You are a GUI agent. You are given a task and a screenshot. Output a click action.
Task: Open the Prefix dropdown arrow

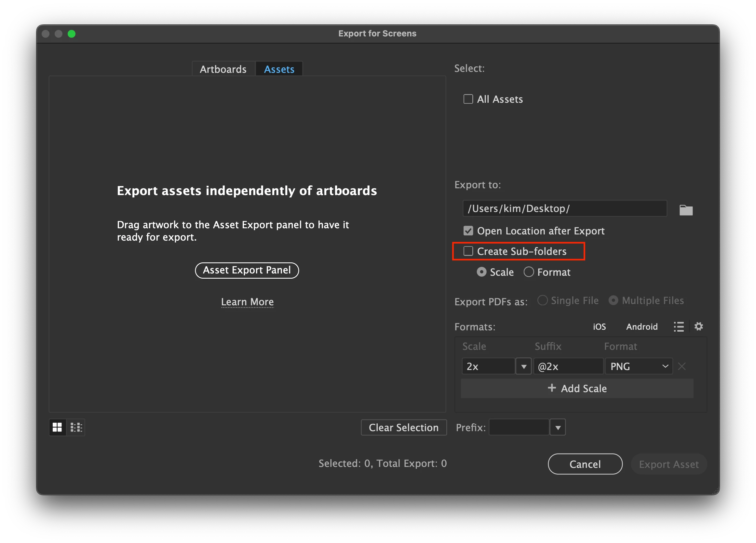(x=558, y=427)
